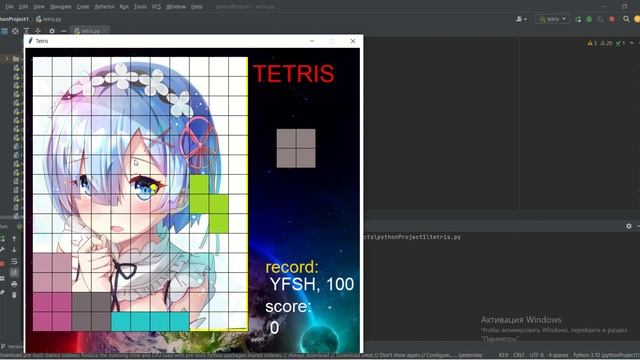Toggle the Pin Tab icon in Run panel
This screenshot has height=360, width=640.
2,293
